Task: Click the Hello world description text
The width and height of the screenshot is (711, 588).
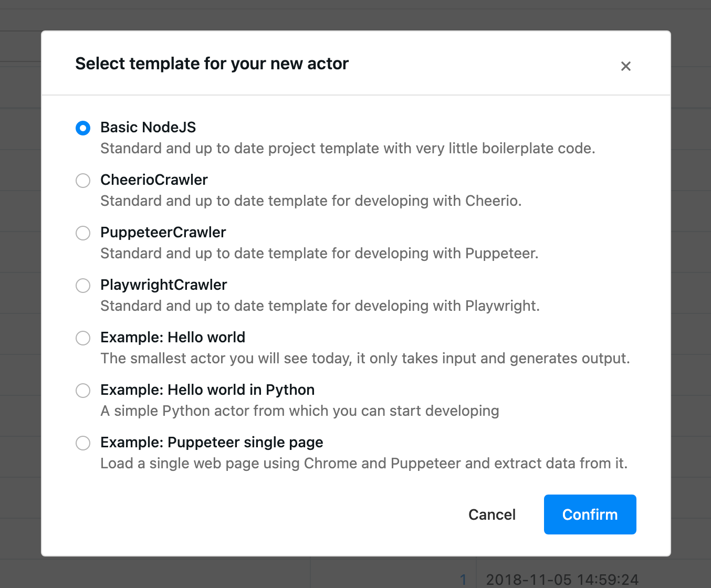Action: point(365,358)
